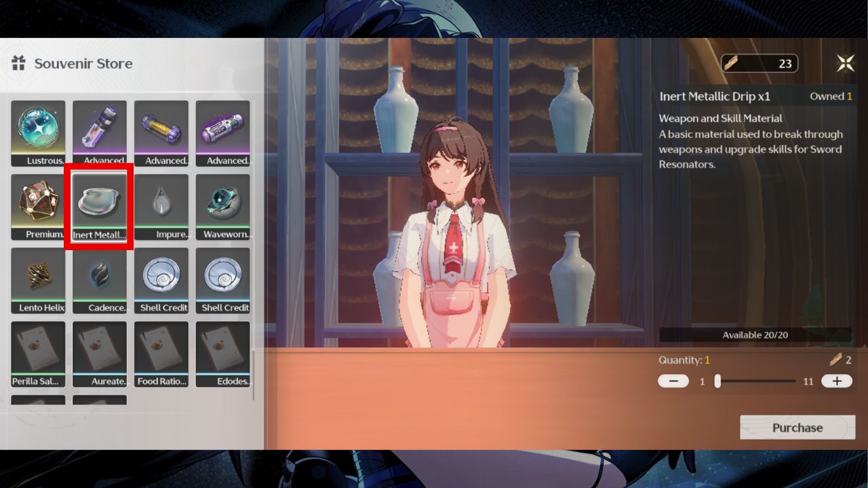Select the Lustrous orb item
The height and width of the screenshot is (488, 868).
38,133
